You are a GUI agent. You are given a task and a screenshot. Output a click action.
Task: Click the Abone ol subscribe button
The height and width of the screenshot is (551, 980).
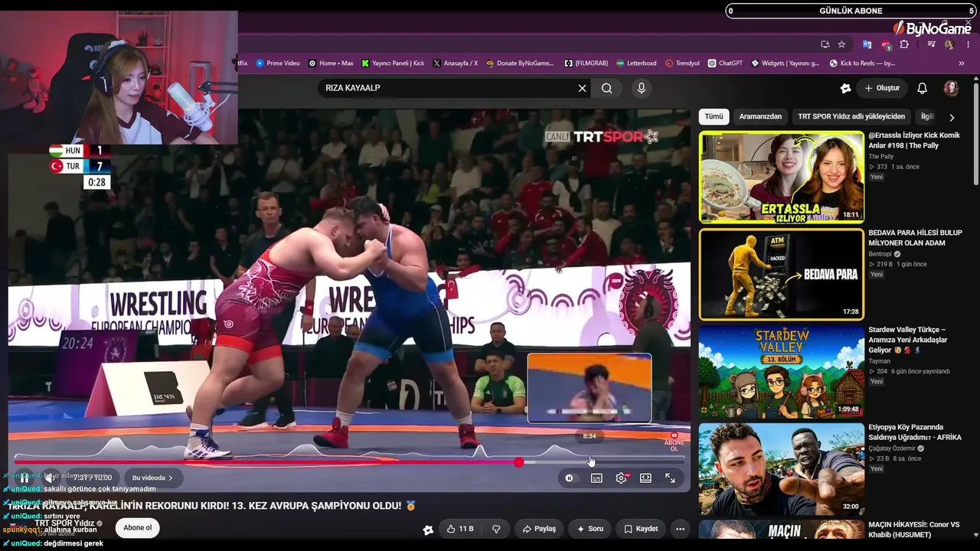tap(138, 528)
